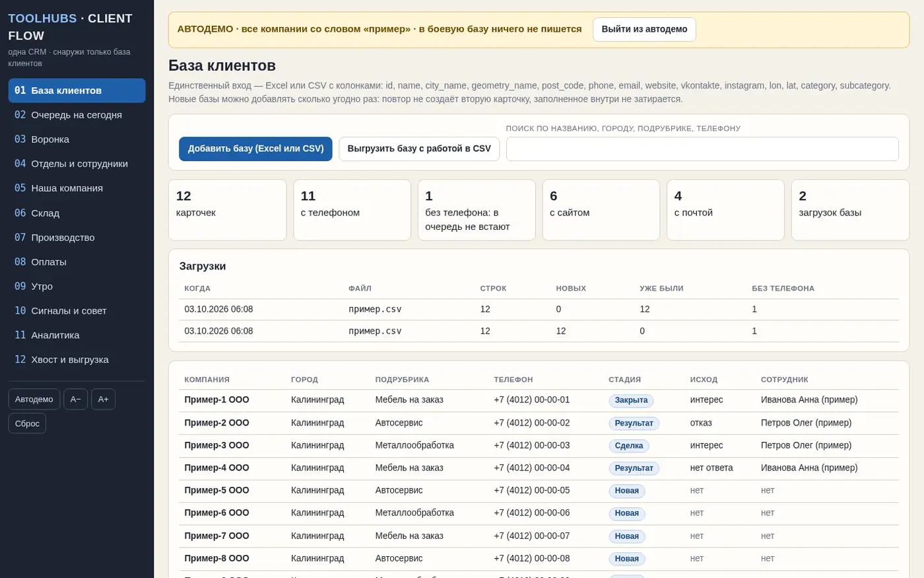This screenshot has width=924, height=578.
Task: Increase font size with the A+ button
Action: 103,399
